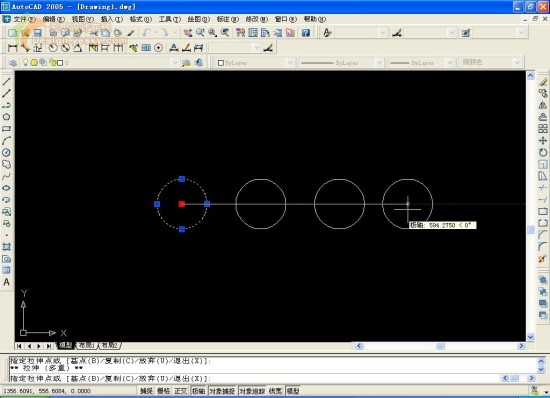This screenshot has width=550, height=398.
Task: Toggle 线宽 lineweight display in status bar
Action: click(275, 391)
